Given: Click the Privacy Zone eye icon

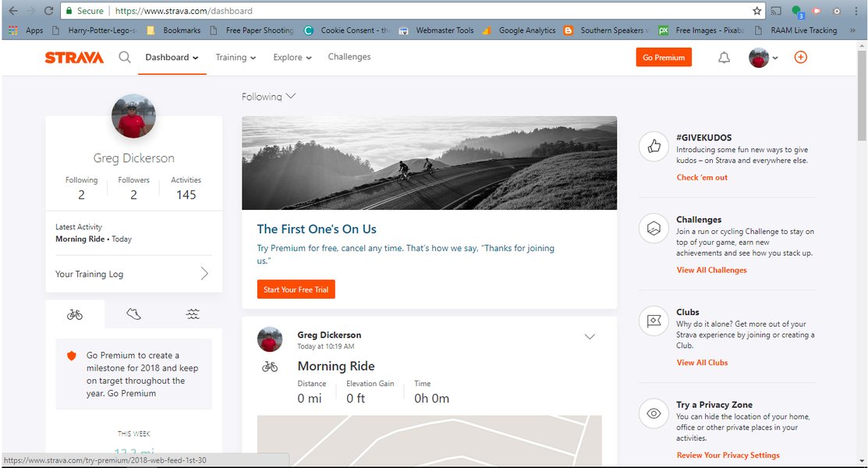Looking at the screenshot, I should pyautogui.click(x=653, y=413).
